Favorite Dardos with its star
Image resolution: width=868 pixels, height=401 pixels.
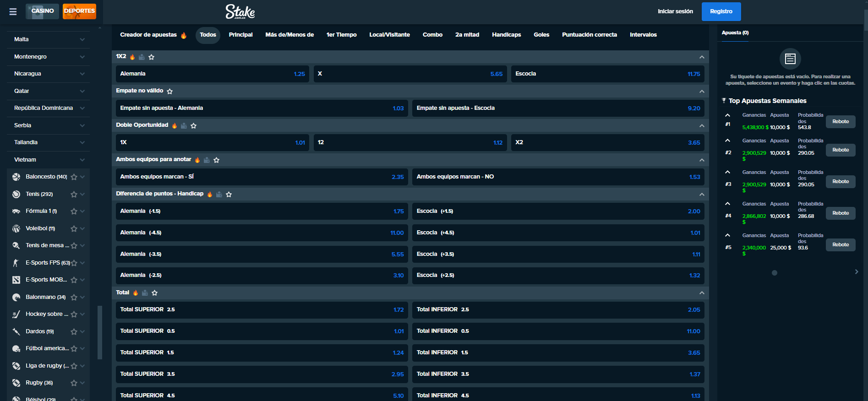point(74,331)
